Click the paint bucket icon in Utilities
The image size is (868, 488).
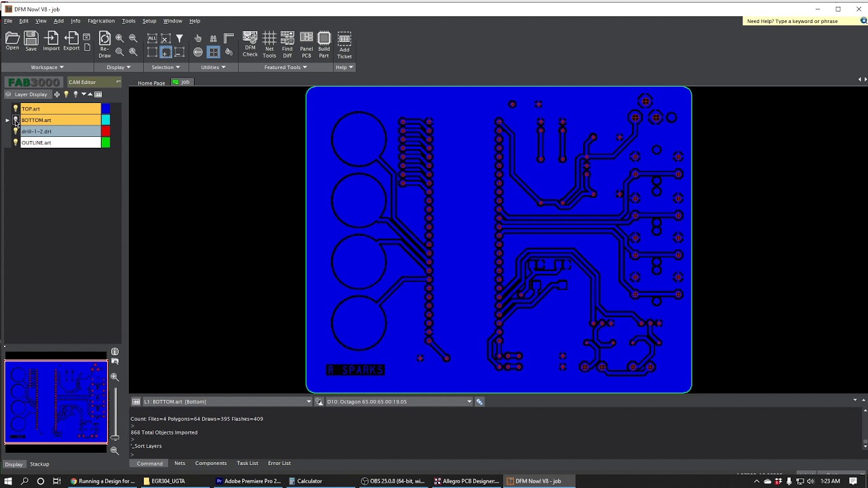pos(229,52)
